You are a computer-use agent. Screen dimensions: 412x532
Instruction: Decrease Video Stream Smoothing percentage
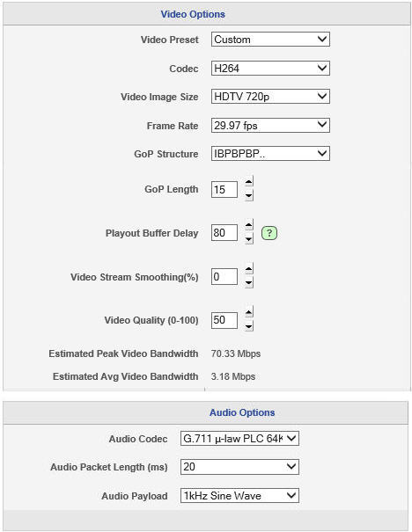(x=249, y=282)
